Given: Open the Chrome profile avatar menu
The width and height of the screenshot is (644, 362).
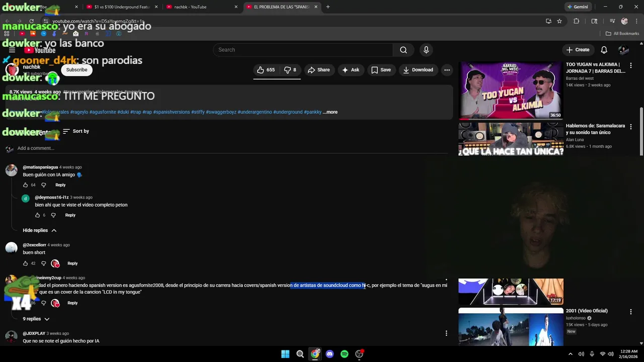Looking at the screenshot, I should [x=624, y=21].
